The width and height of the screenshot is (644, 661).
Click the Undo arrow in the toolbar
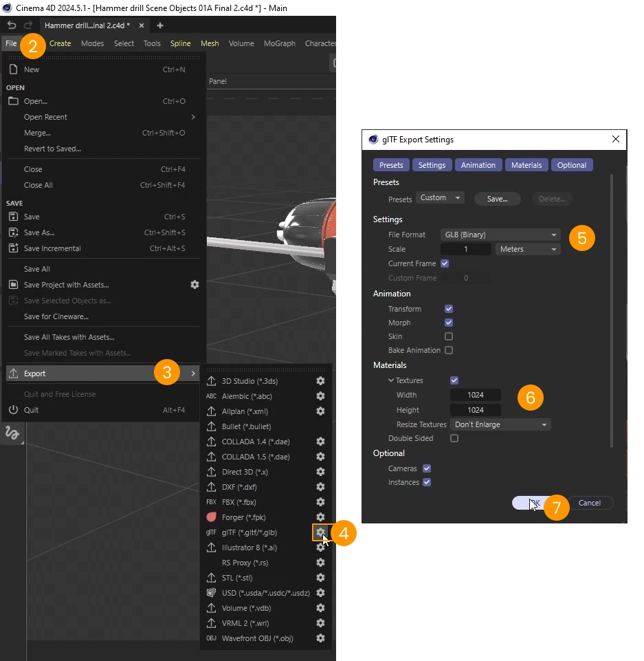[x=11, y=25]
